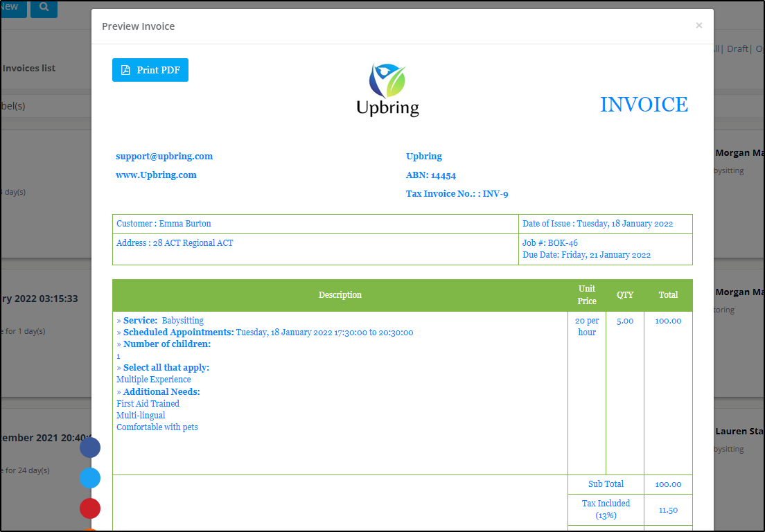Click the PDF file icon in Print button
Image resolution: width=765 pixels, height=532 pixels.
(125, 70)
